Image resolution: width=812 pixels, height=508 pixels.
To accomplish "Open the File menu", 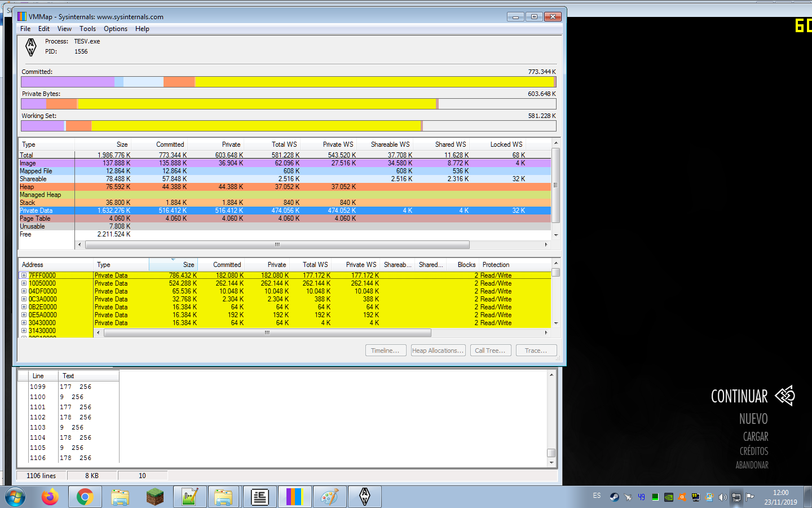I will (x=25, y=29).
